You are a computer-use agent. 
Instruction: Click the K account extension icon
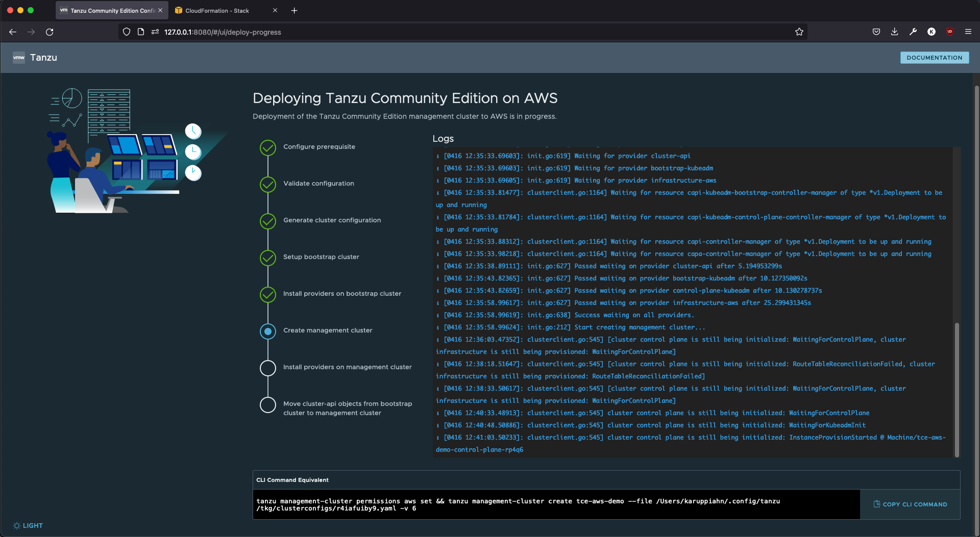coord(932,32)
